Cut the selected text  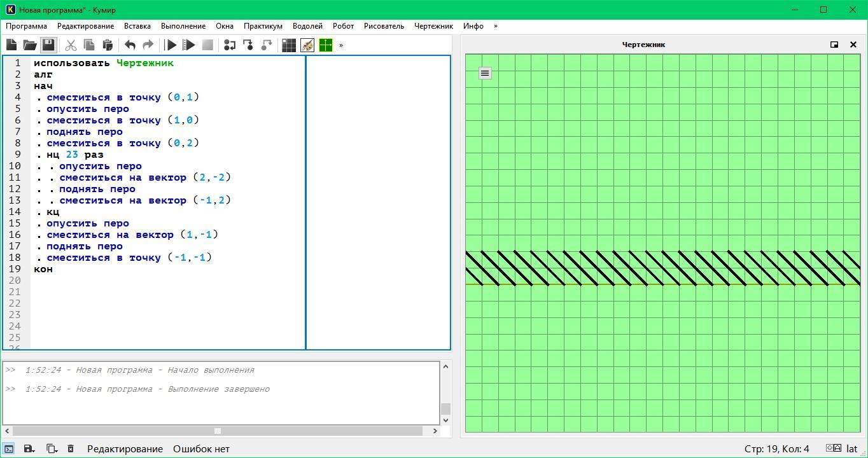pos(71,45)
